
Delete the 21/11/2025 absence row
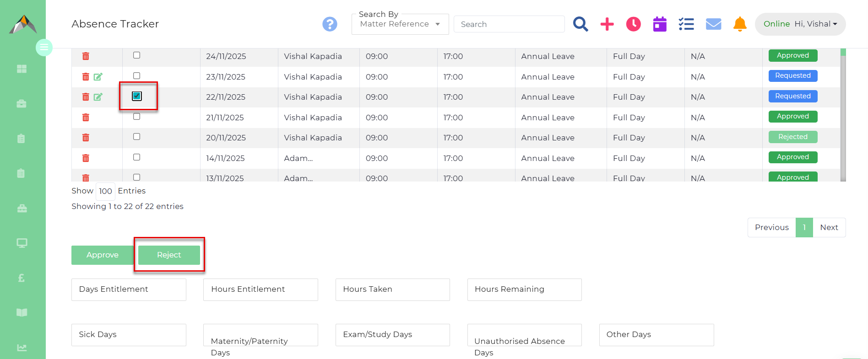(86, 118)
